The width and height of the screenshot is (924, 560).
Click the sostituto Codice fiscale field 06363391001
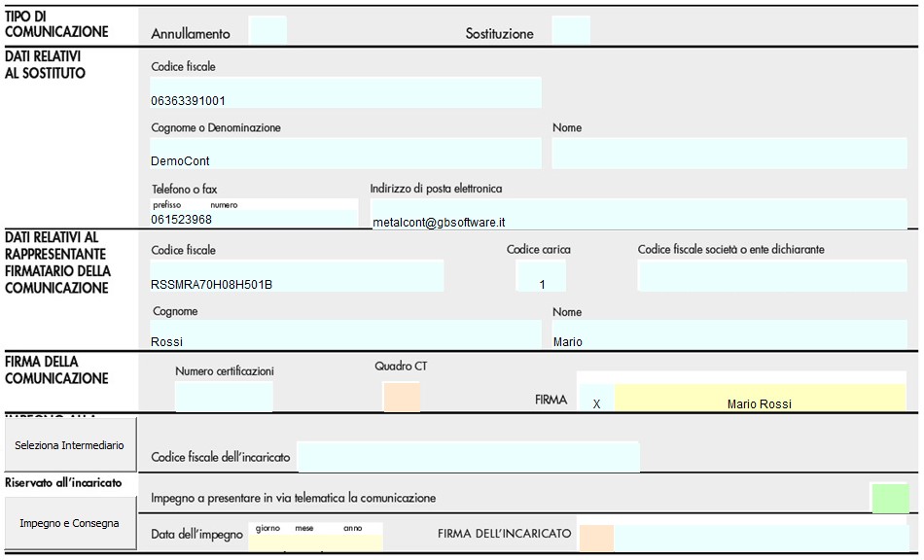pyautogui.click(x=345, y=92)
